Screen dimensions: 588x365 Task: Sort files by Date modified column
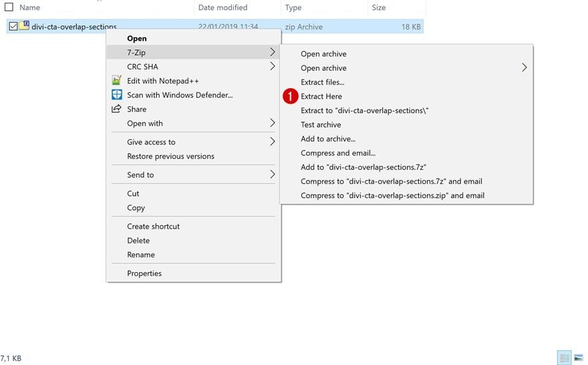[x=223, y=7]
